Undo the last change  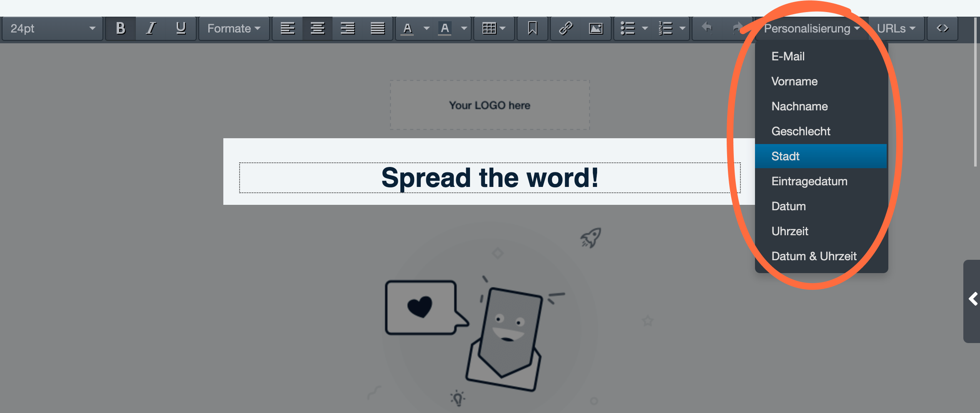click(x=707, y=28)
